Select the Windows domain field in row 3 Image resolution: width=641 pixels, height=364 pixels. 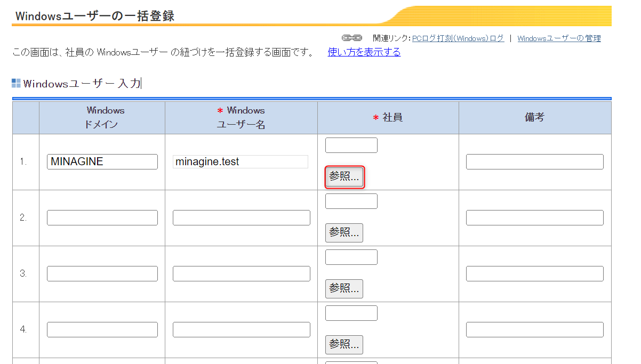coord(102,273)
